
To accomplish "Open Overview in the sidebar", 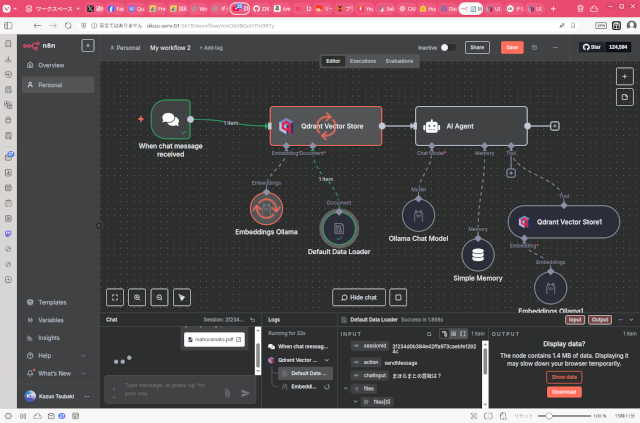I will (58, 65).
